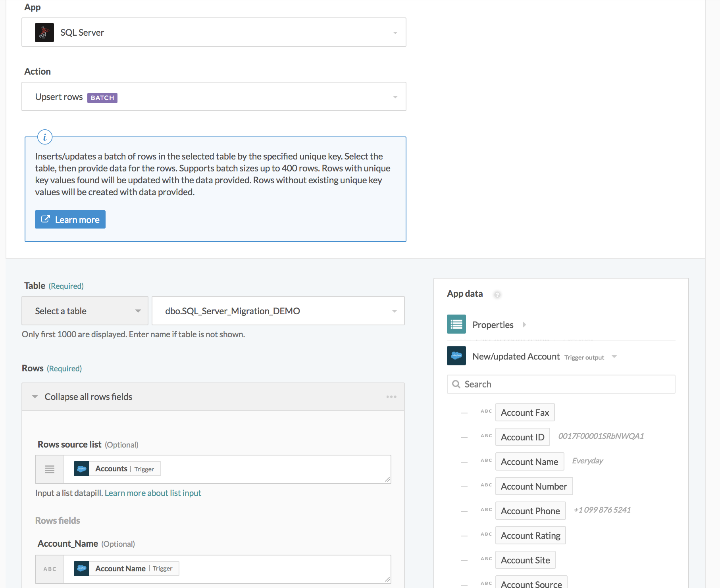Click the Salesforce icon on Accounts datapill
This screenshot has width=720, height=588.
82,469
